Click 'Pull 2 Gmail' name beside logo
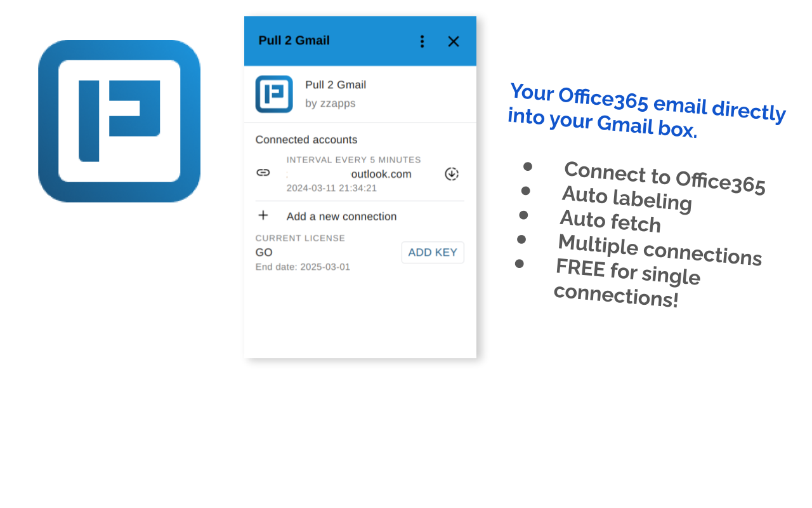The width and height of the screenshot is (812, 508). (336, 85)
